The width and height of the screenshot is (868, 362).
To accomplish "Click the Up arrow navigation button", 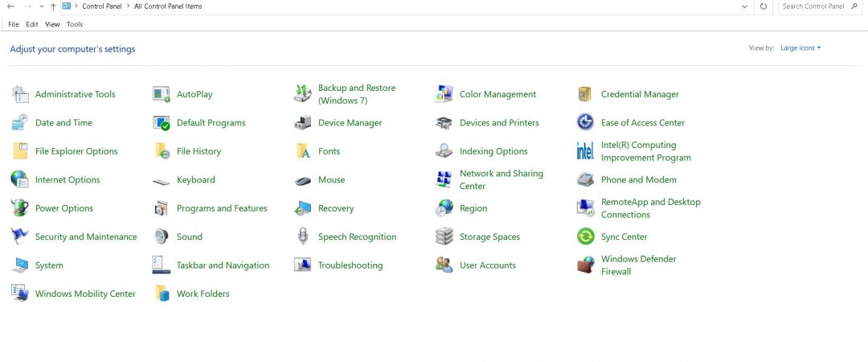I will click(x=53, y=6).
